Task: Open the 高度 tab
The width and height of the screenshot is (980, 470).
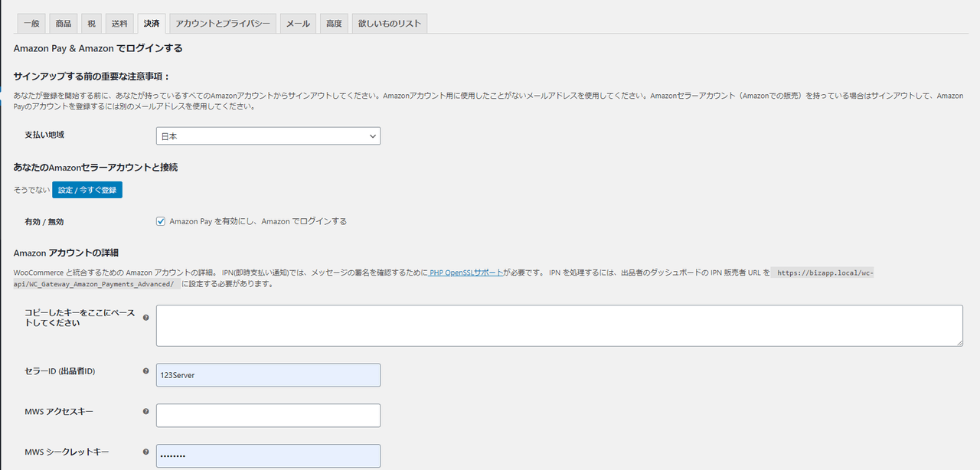Action: pyautogui.click(x=334, y=24)
